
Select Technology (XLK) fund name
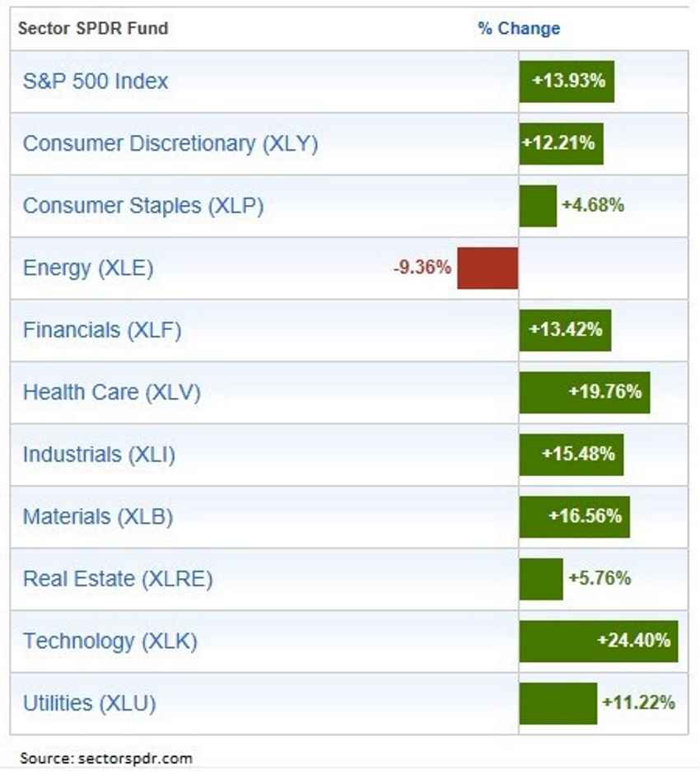110,641
